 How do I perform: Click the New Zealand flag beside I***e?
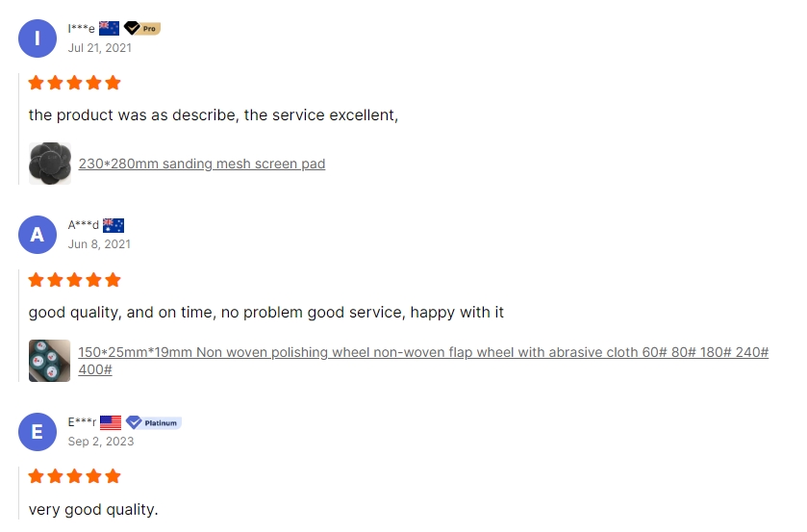point(109,28)
